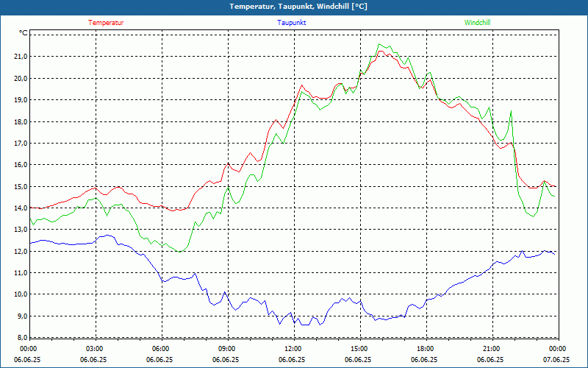588x368 pixels.
Task: Click the 07.06.25 date label
Action: click(556, 360)
